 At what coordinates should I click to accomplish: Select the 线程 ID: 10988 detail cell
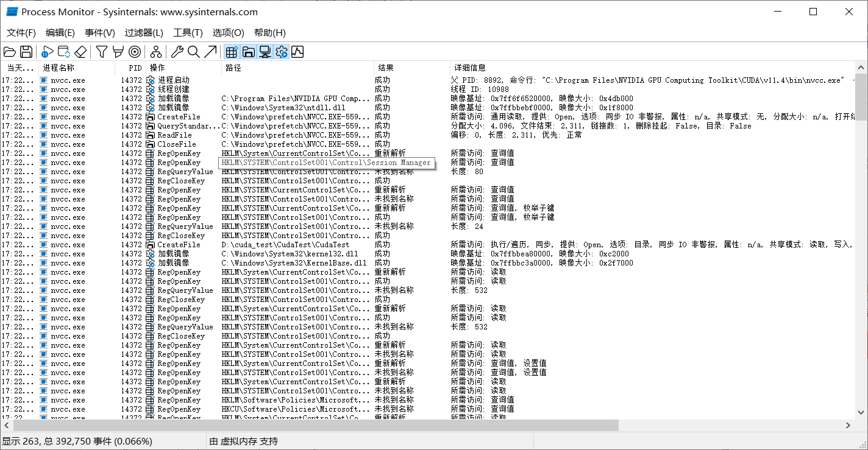pos(480,90)
